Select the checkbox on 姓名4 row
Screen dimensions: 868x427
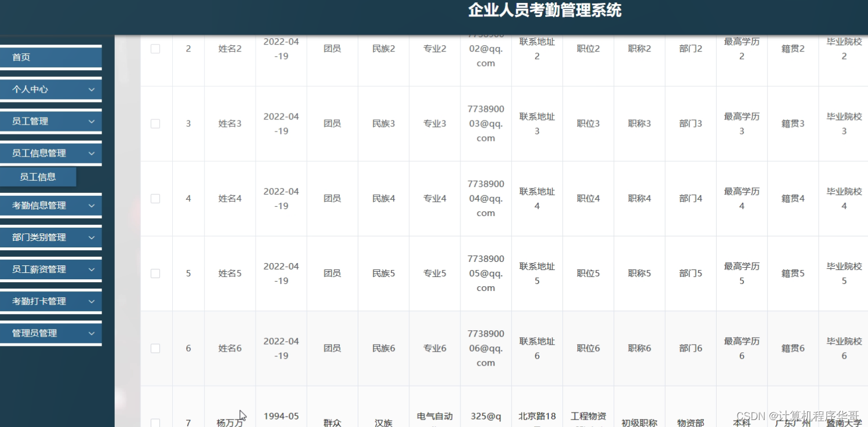[155, 198]
